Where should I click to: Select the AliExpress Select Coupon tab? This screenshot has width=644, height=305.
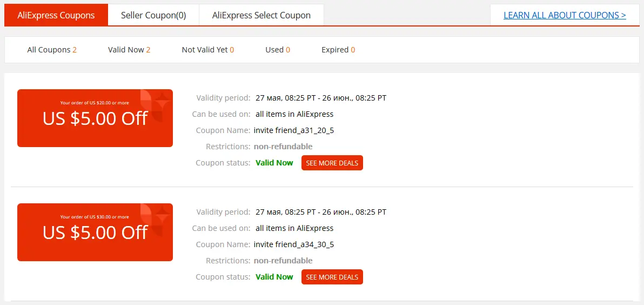(x=261, y=15)
